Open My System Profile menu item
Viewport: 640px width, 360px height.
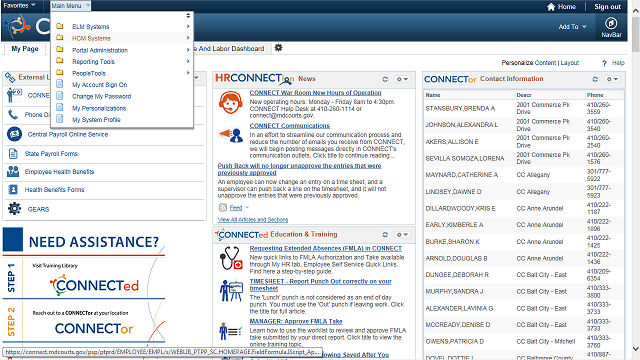click(96, 120)
